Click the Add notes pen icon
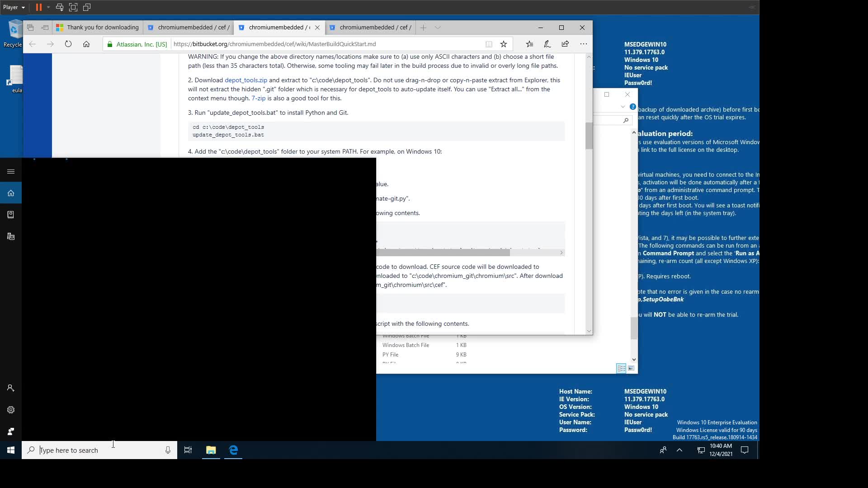Image resolution: width=868 pixels, height=488 pixels. pyautogui.click(x=547, y=44)
